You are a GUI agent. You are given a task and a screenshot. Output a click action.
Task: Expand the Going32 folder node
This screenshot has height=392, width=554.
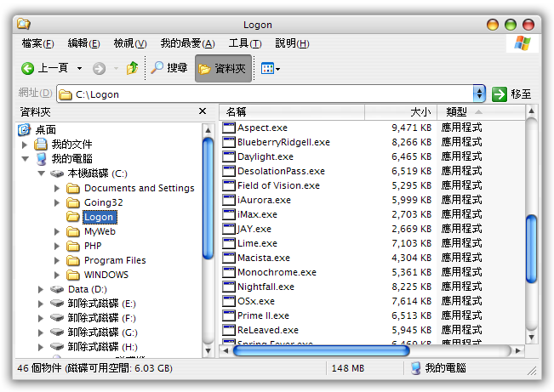tap(57, 202)
